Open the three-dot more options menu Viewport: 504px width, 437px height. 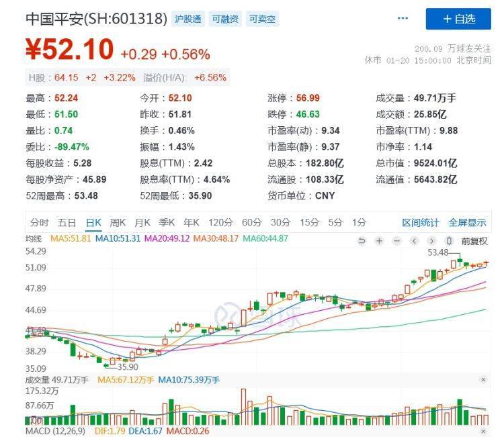click(403, 18)
